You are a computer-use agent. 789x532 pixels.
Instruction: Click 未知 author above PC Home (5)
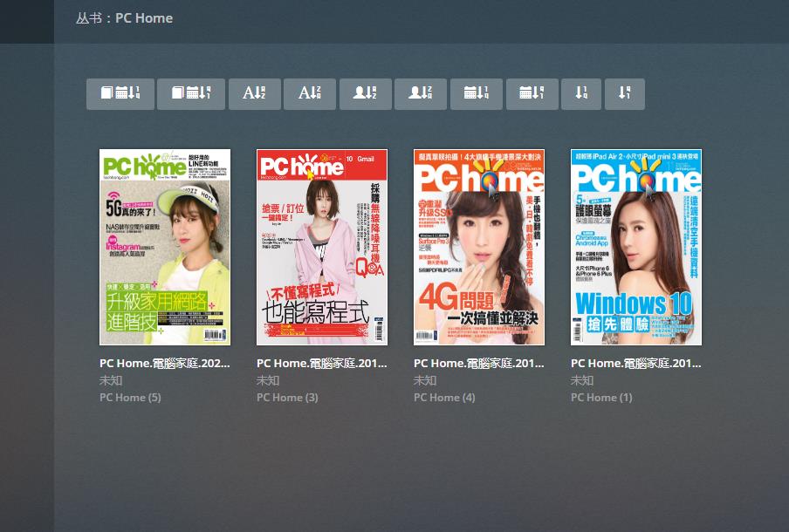pyautogui.click(x=111, y=380)
